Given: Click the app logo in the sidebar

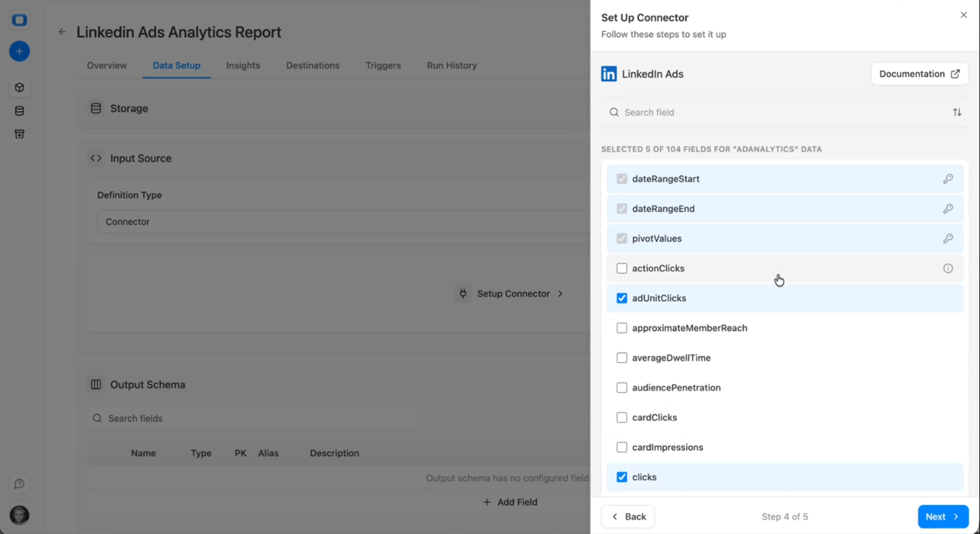Looking at the screenshot, I should tap(19, 20).
